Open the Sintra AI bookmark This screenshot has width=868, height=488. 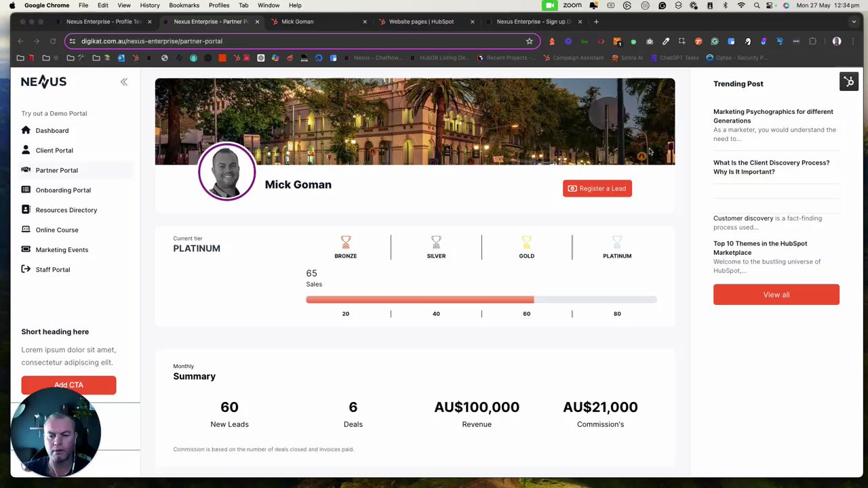(x=627, y=58)
